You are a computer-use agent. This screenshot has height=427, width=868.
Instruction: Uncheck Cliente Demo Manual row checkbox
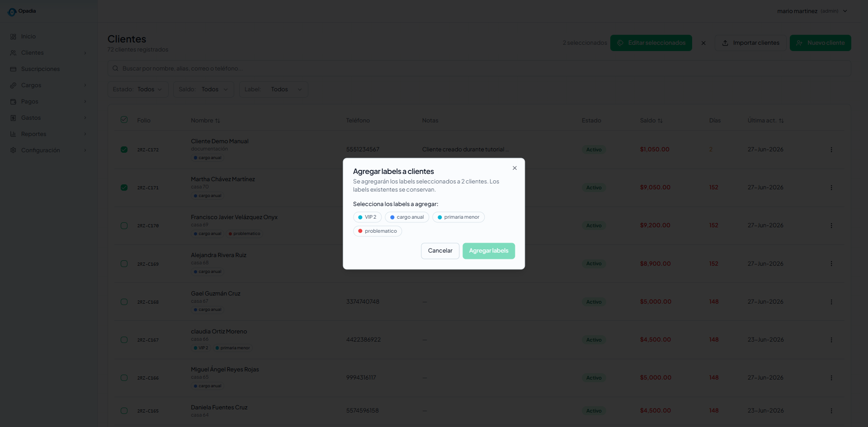(124, 150)
